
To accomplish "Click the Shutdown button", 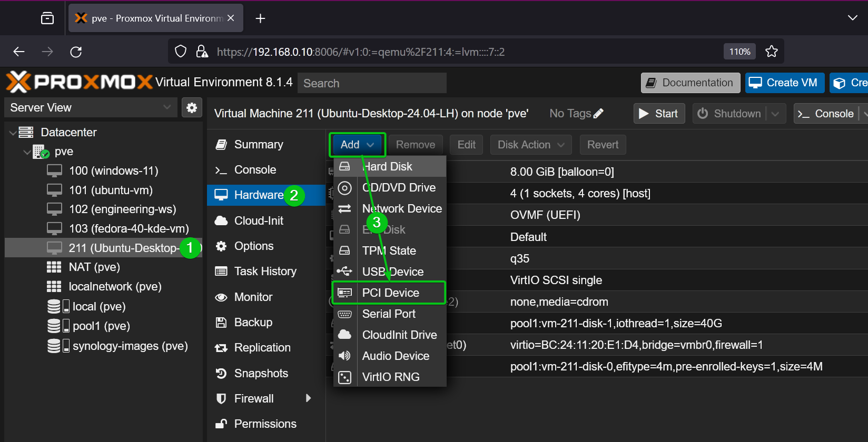I will 729,114.
